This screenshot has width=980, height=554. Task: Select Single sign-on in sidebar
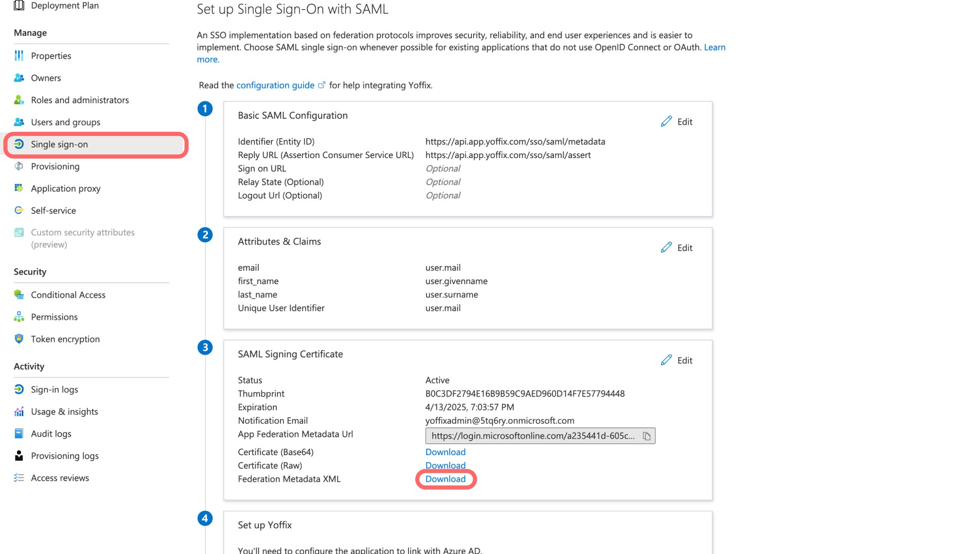[x=96, y=144]
